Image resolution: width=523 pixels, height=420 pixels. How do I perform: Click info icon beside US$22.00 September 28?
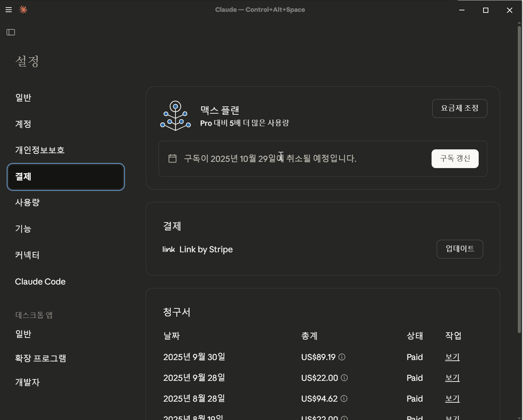click(344, 378)
